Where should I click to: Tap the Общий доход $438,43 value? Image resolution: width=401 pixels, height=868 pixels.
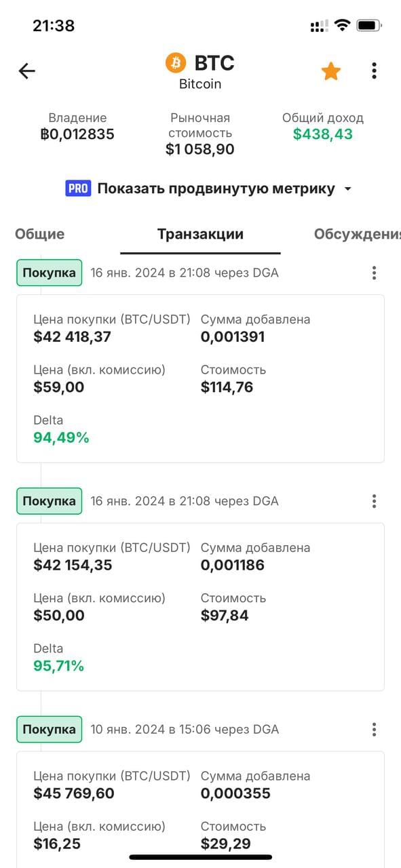click(x=323, y=134)
